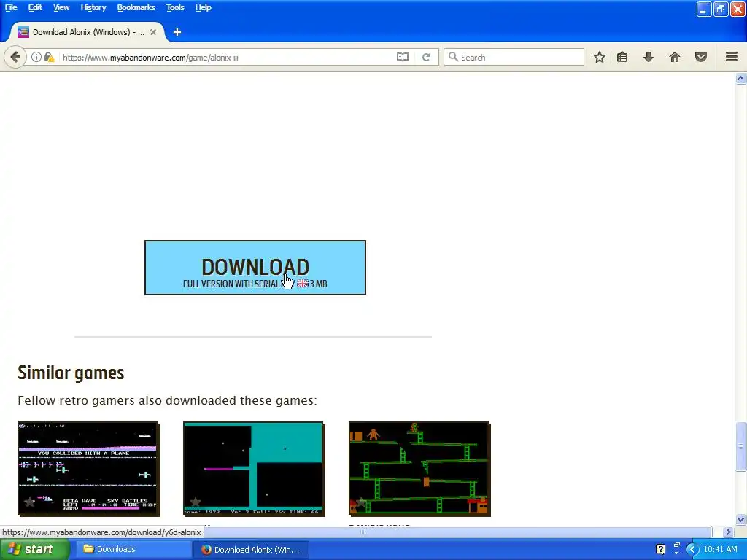Open the Edit menu
The image size is (747, 560).
point(35,7)
